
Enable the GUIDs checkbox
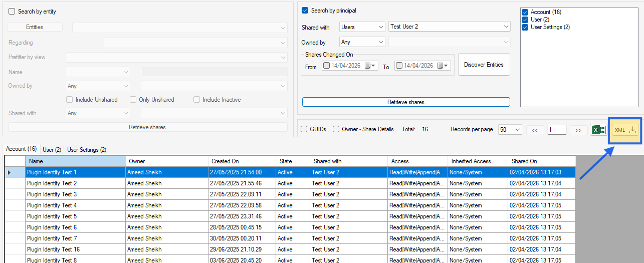[304, 129]
